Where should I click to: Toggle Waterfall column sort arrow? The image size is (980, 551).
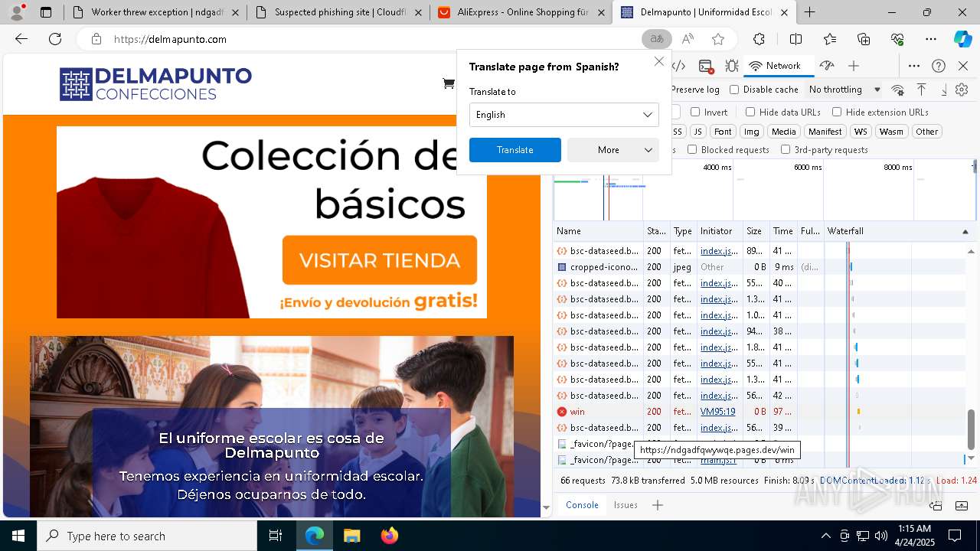965,231
